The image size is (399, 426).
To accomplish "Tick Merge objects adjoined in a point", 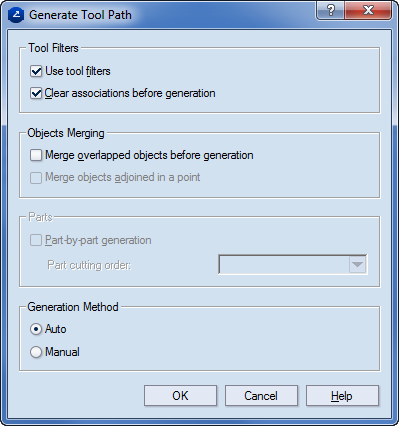I will 36,178.
